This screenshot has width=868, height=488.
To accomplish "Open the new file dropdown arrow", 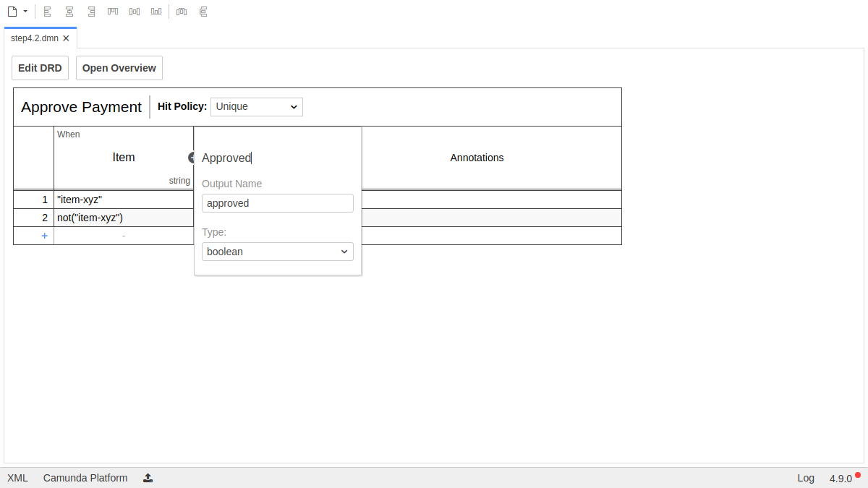I will (25, 12).
